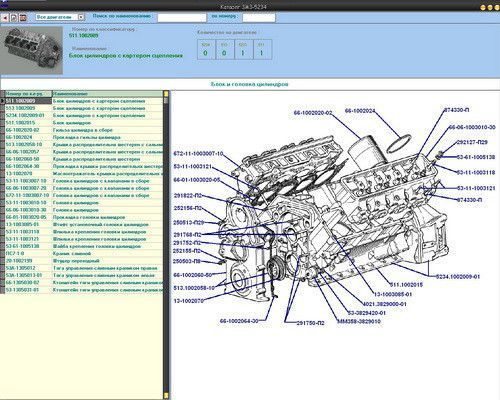Click the red calendar-like toolbar icon
The width and height of the screenshot is (500, 400).
point(23,17)
